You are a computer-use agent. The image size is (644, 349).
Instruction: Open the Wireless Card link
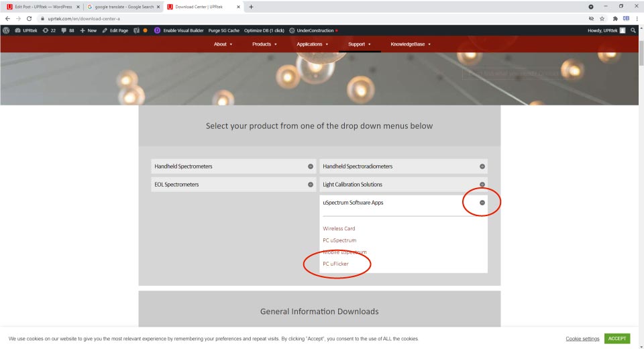[339, 229]
